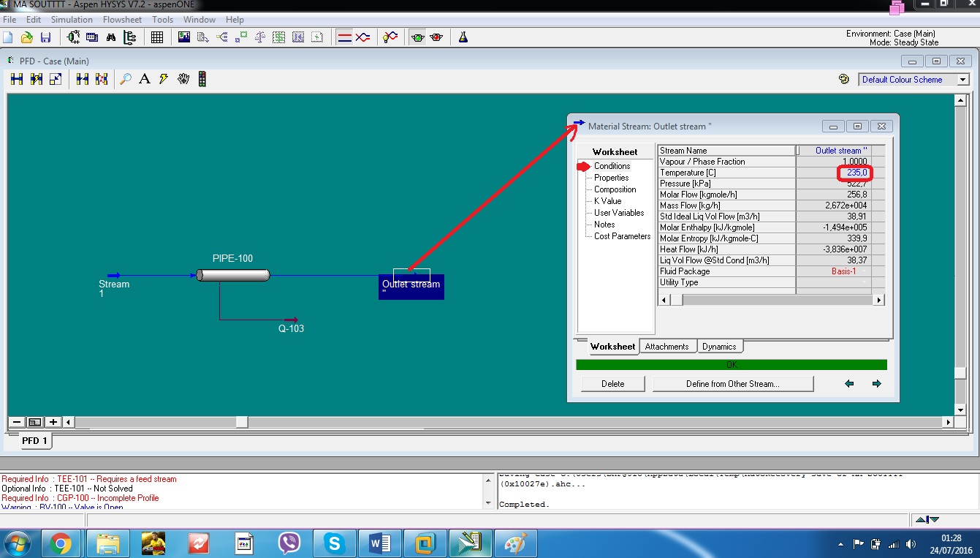980x558 pixels.
Task: Click the Pressure [kPa] value cell
Action: pyautogui.click(x=833, y=184)
